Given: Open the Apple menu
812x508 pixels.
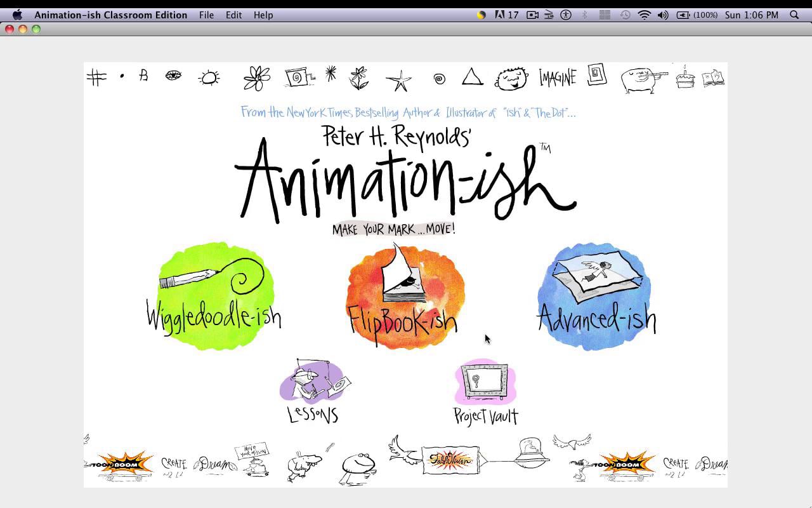Looking at the screenshot, I should 17,15.
